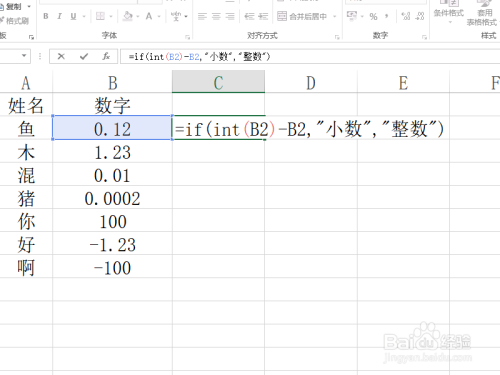Select column A header
Viewport: 500px width, 375px height.
26,83
